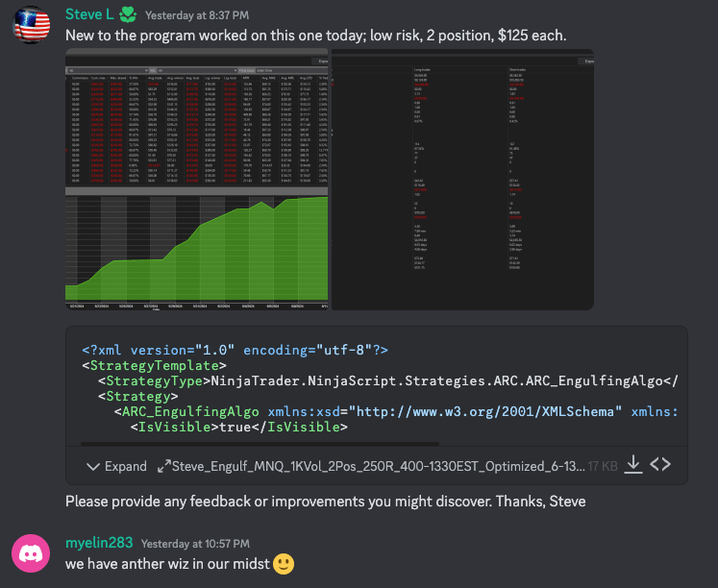718x588 pixels.
Task: Click myelin283's pink Discord avatar
Action: click(x=31, y=553)
